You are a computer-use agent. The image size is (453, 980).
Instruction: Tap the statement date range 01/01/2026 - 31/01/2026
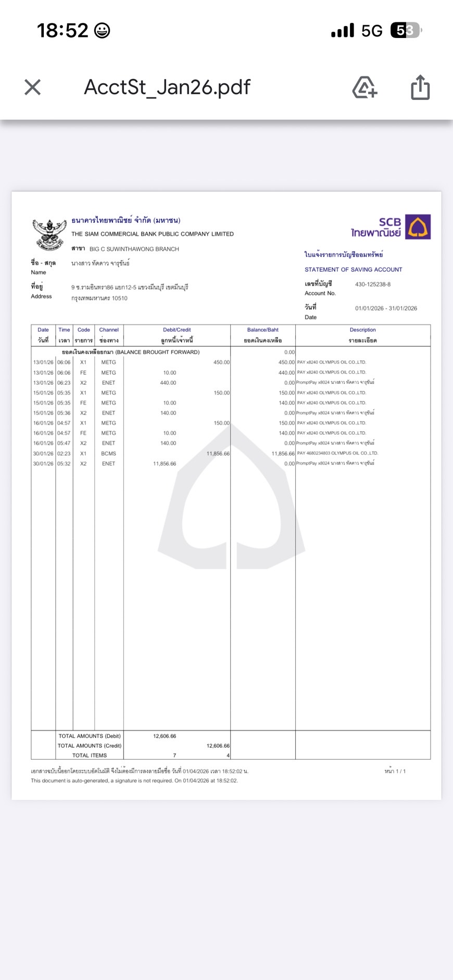click(x=386, y=308)
